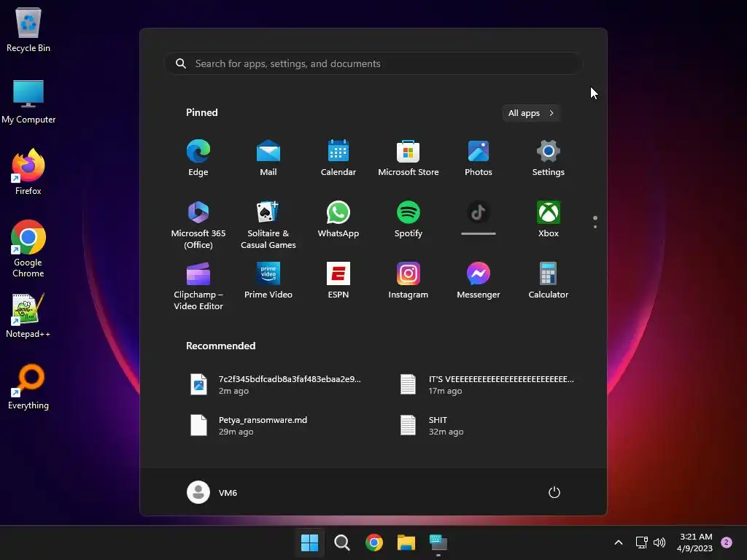Switch to the running taskbar app after File Explorer
The height and width of the screenshot is (560, 747).
tap(438, 542)
